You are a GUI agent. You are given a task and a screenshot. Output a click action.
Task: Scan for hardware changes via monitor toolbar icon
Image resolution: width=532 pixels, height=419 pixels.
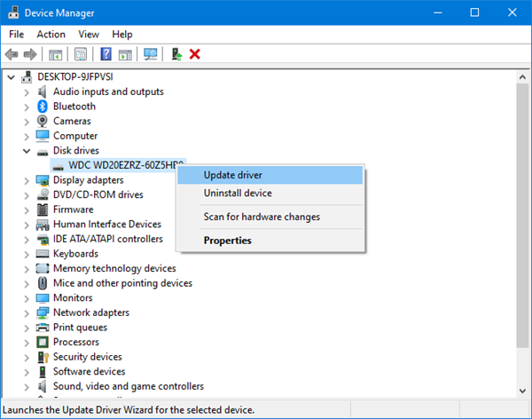pyautogui.click(x=151, y=54)
